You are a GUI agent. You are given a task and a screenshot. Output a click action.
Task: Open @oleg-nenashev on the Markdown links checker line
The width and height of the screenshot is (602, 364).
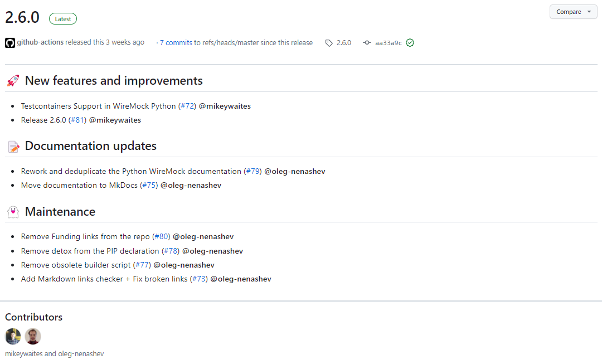point(241,279)
